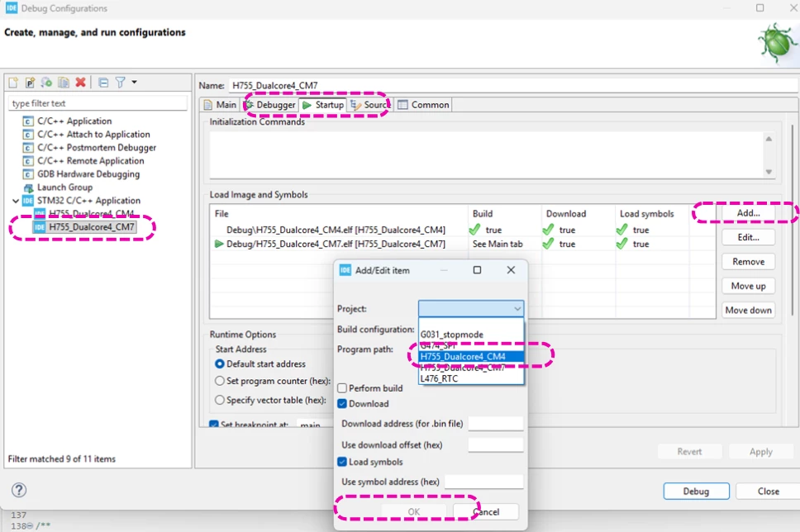Click the Export launch configuration icon
The image size is (800, 532).
click(x=46, y=82)
